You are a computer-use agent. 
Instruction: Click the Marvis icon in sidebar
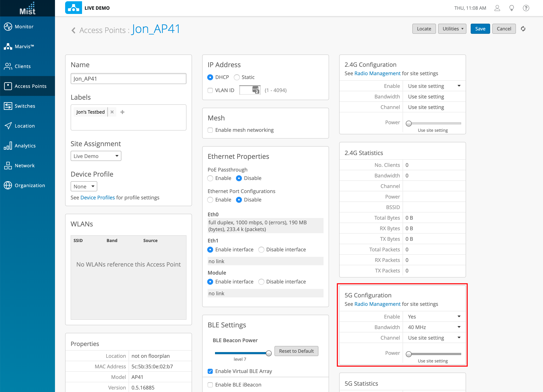[8, 46]
